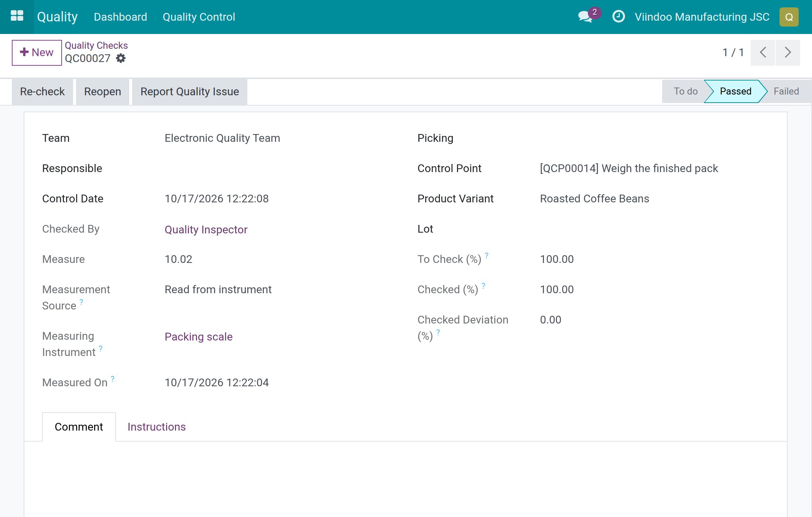Click the Re-check button
812x517 pixels.
click(42, 92)
